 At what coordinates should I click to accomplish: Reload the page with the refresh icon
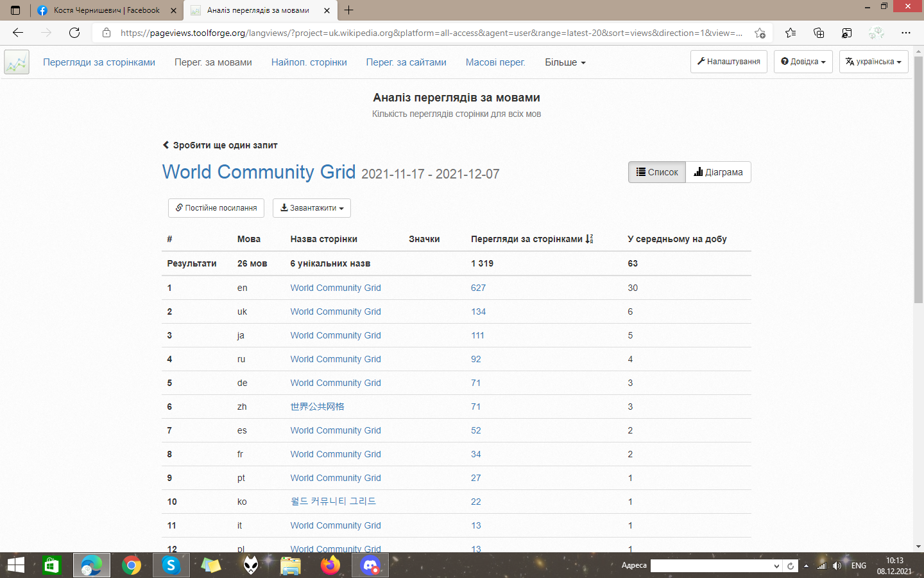[74, 33]
